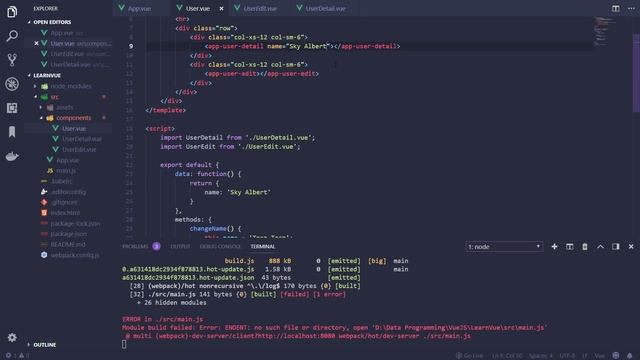This screenshot has width=640, height=360.
Task: Open index.html in the file tree
Action: tap(67, 213)
